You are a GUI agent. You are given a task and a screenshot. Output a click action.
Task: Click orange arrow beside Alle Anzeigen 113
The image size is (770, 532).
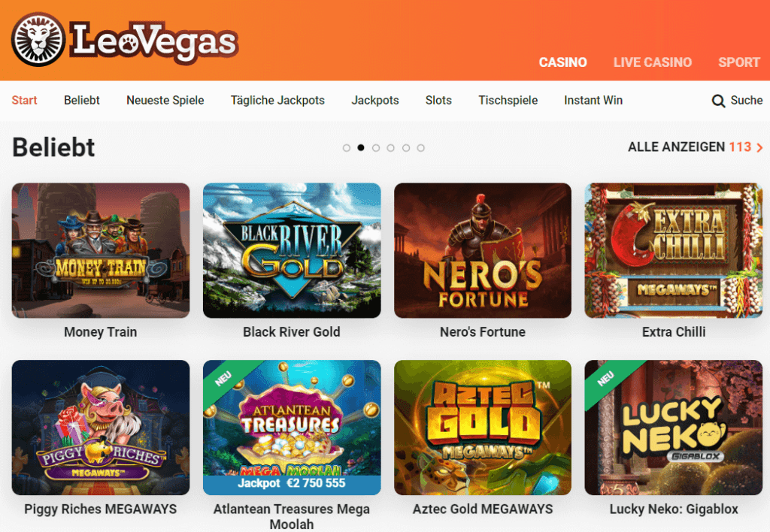coord(759,148)
